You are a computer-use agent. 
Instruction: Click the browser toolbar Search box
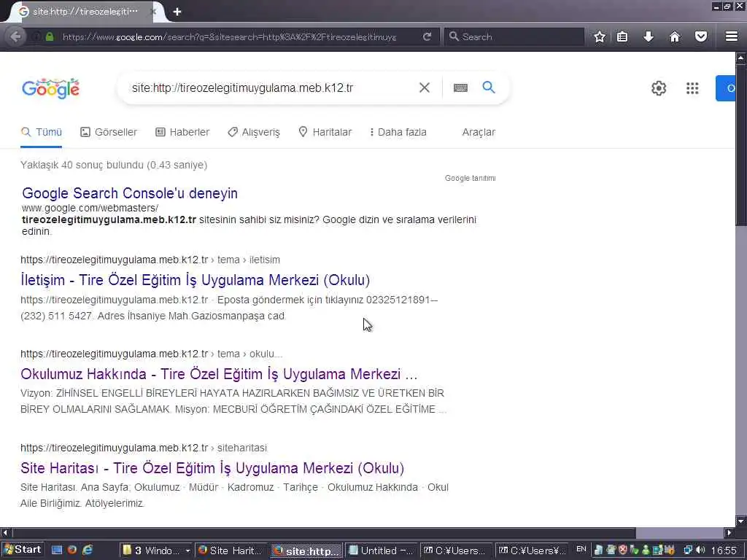pyautogui.click(x=514, y=36)
